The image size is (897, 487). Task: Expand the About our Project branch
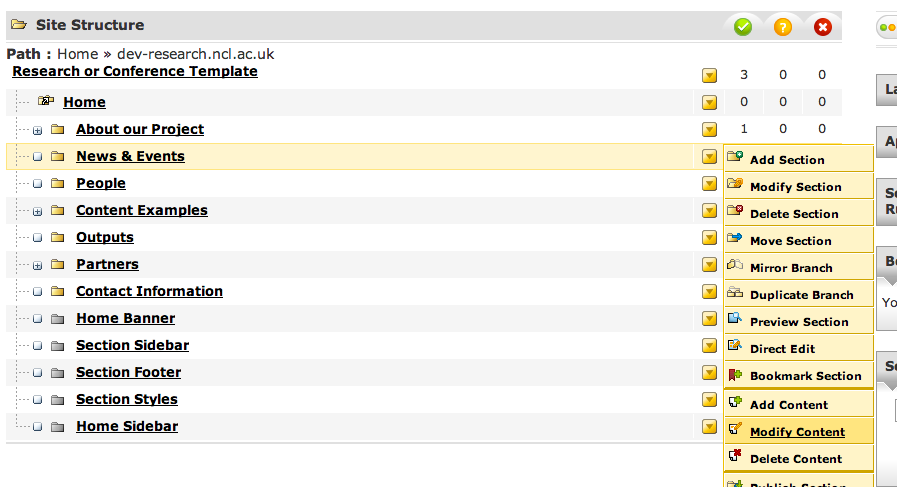[37, 130]
